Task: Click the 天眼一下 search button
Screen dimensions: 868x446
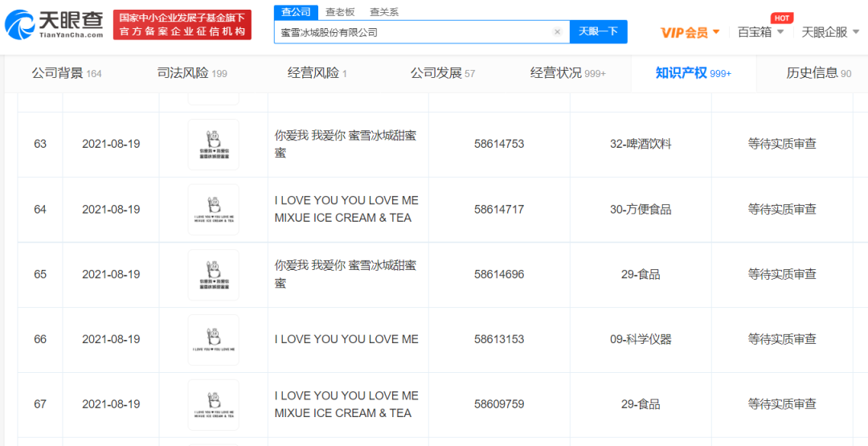Action: pos(599,32)
